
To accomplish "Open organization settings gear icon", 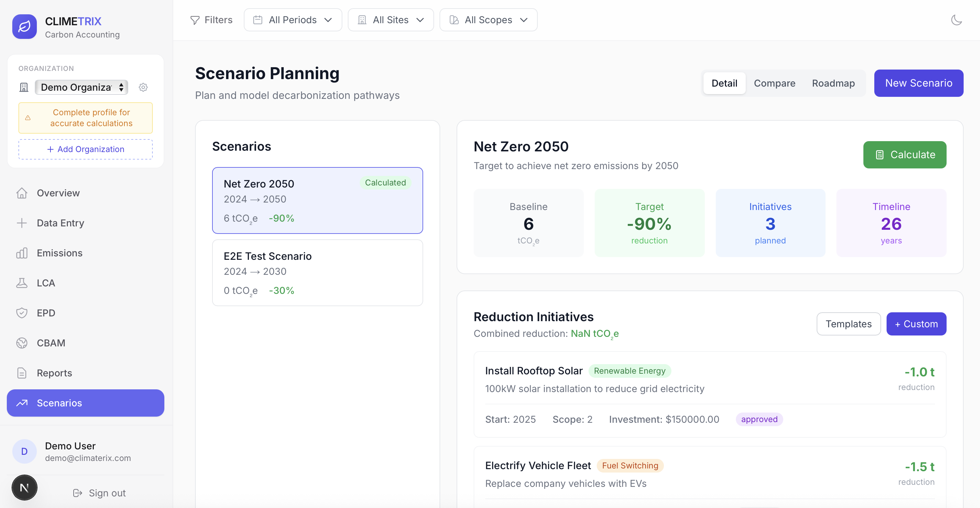I will (x=143, y=87).
